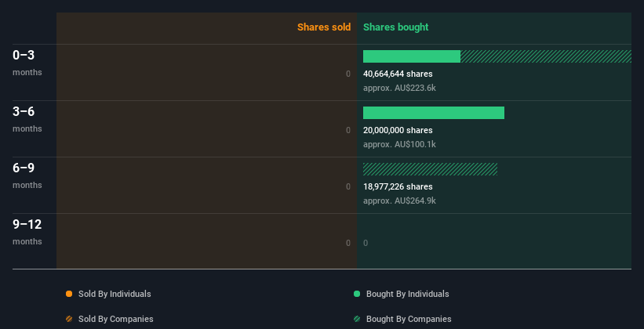The height and width of the screenshot is (329, 644).
Task: Click the green Bought By Individuals legend dot
Action: pyautogui.click(x=357, y=294)
